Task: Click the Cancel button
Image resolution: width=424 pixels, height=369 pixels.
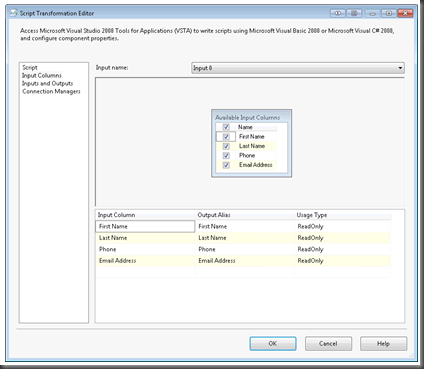Action: (x=328, y=343)
